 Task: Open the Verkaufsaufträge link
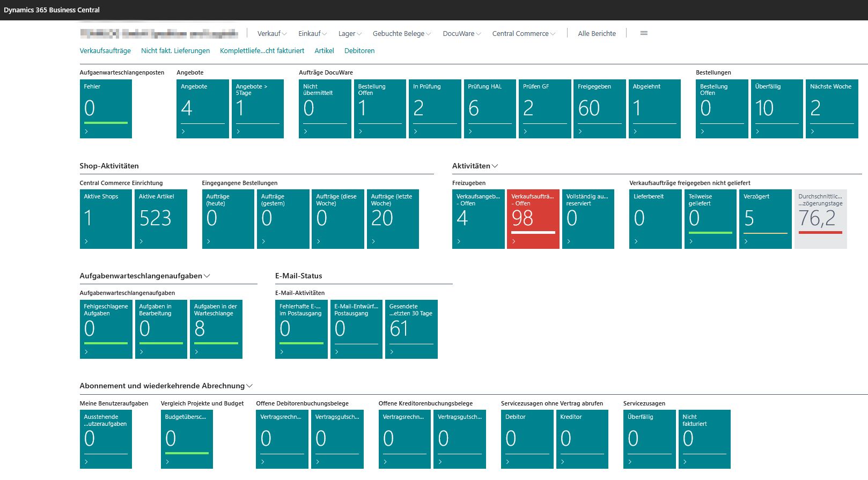click(105, 51)
